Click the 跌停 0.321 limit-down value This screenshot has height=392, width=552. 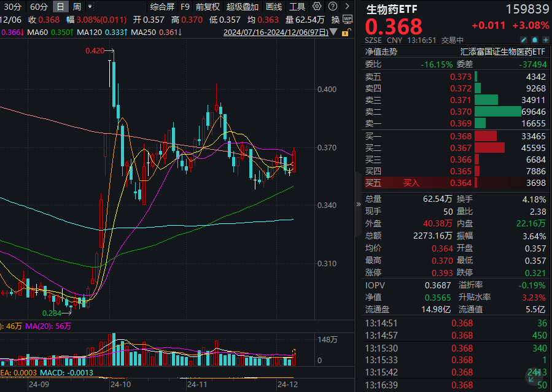[x=535, y=273]
